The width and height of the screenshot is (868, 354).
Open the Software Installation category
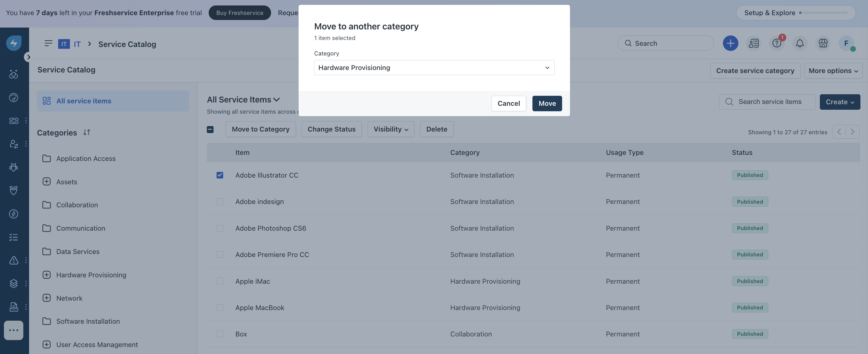[88, 321]
